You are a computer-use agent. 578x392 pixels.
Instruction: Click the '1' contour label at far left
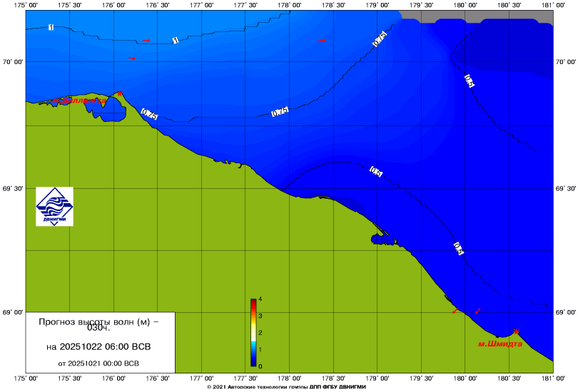(51, 28)
